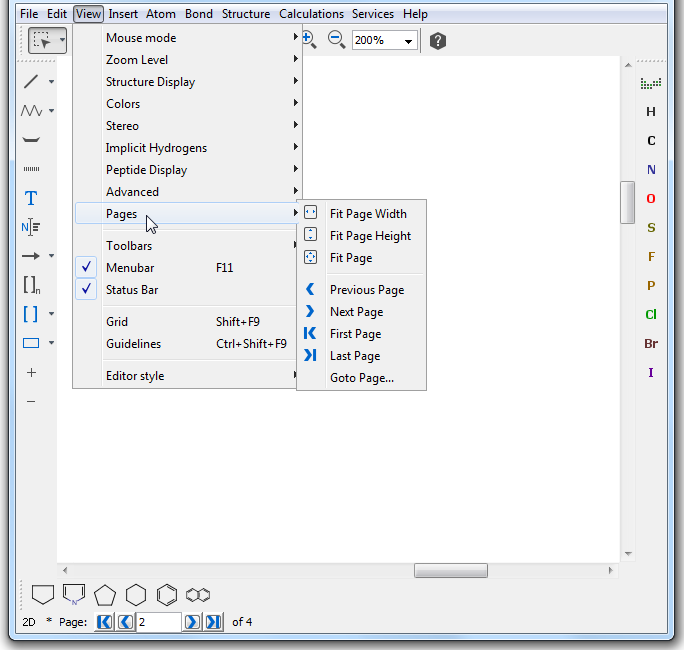Choose Fit Page Width
Screen dimensions: 684x650
pos(368,214)
